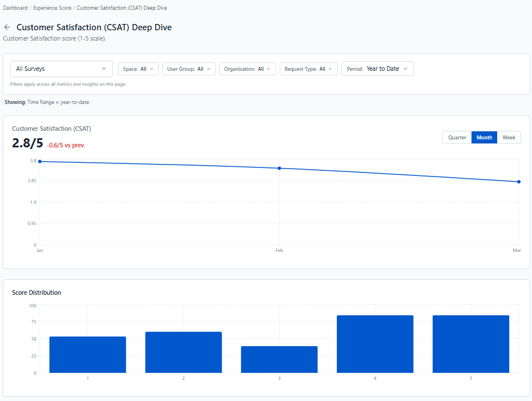Go to Dashboard in breadcrumb

coord(15,8)
